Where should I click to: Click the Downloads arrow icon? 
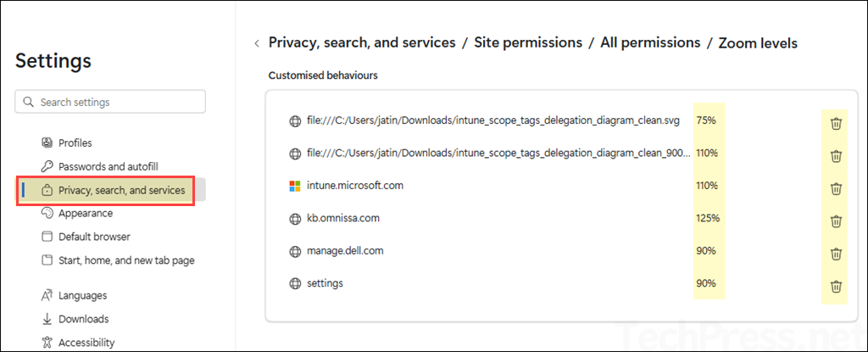47,319
